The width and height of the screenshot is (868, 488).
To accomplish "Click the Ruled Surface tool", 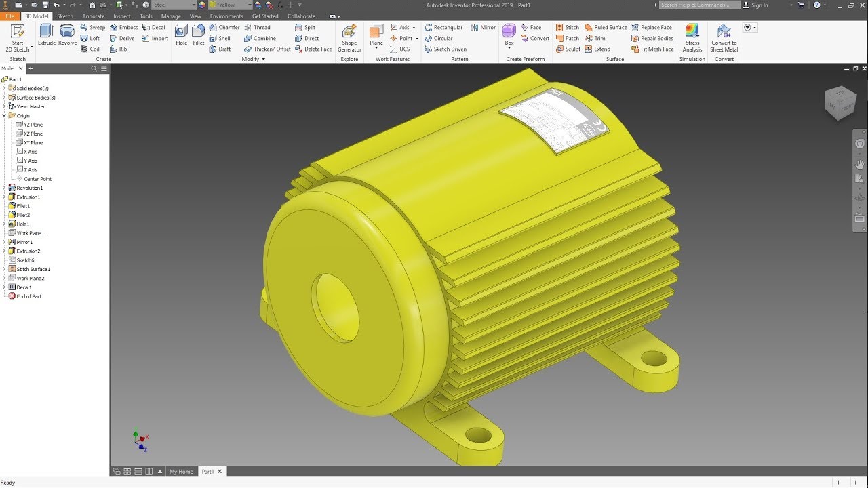I will point(606,28).
